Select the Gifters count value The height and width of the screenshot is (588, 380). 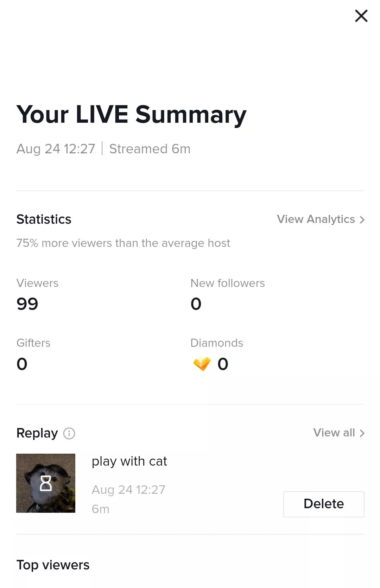point(22,364)
